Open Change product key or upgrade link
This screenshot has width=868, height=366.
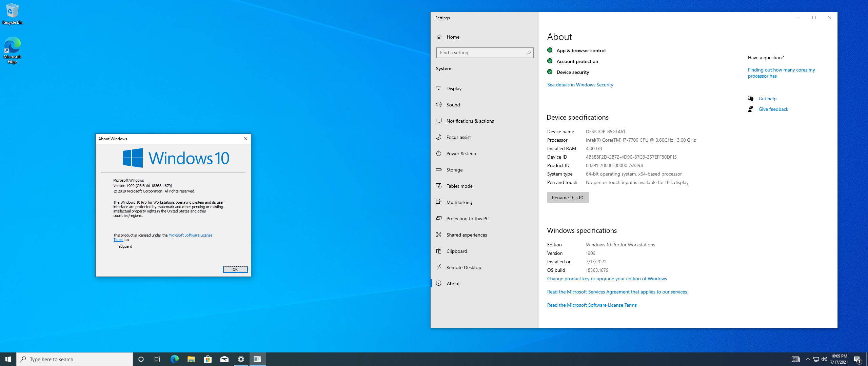[607, 279]
